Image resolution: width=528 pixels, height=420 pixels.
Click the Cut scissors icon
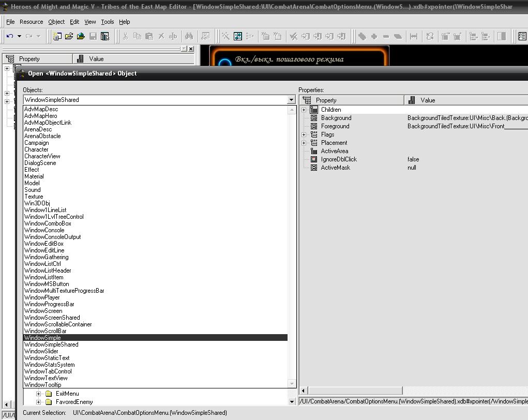coord(125,36)
